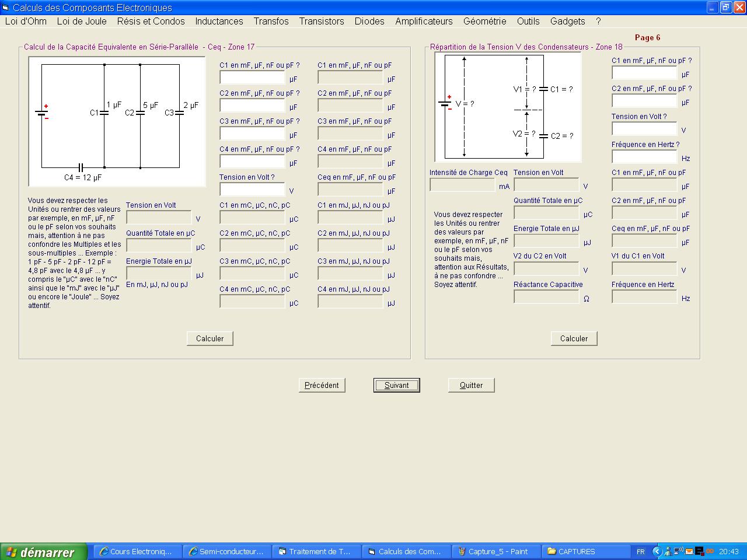747x560 pixels.
Task: Focus Zone 17 'C2 en mF, µF, nF ou pF ?' input
Action: coord(252,106)
